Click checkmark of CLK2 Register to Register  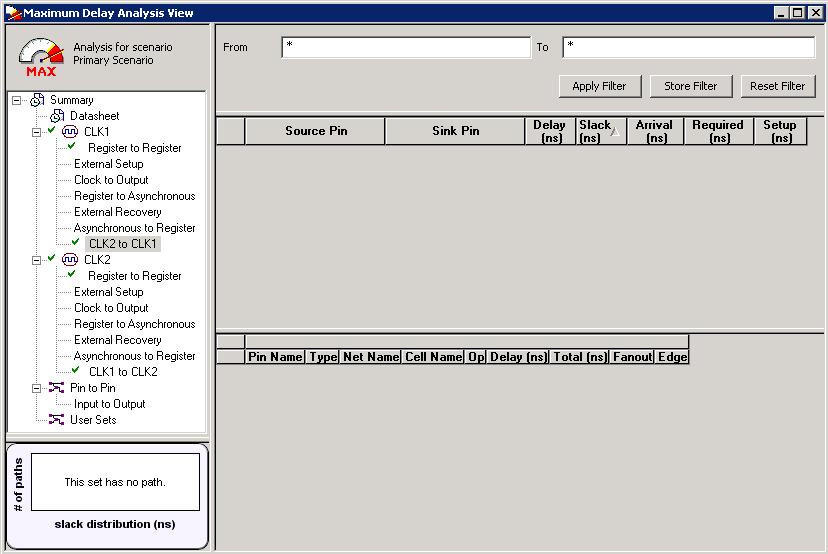click(72, 274)
